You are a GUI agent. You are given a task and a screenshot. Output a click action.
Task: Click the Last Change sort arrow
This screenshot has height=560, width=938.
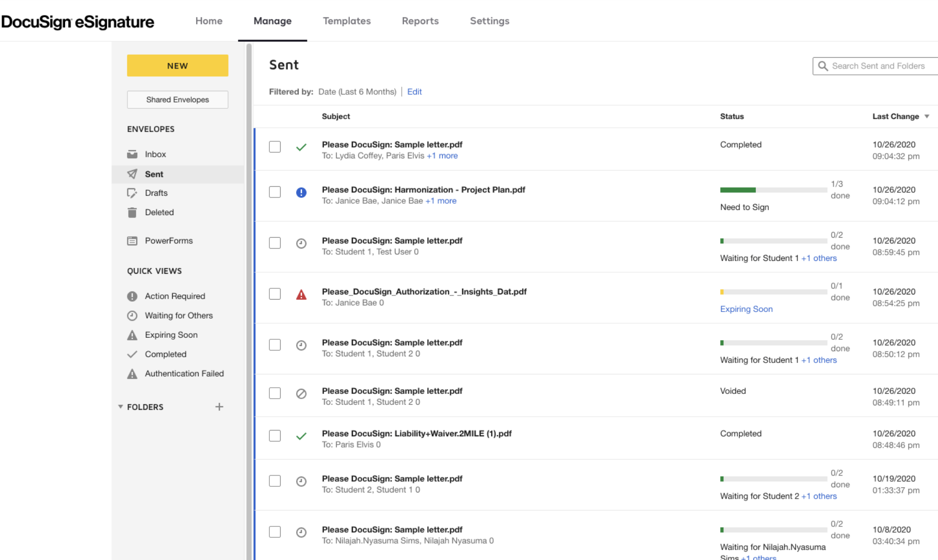coord(927,117)
